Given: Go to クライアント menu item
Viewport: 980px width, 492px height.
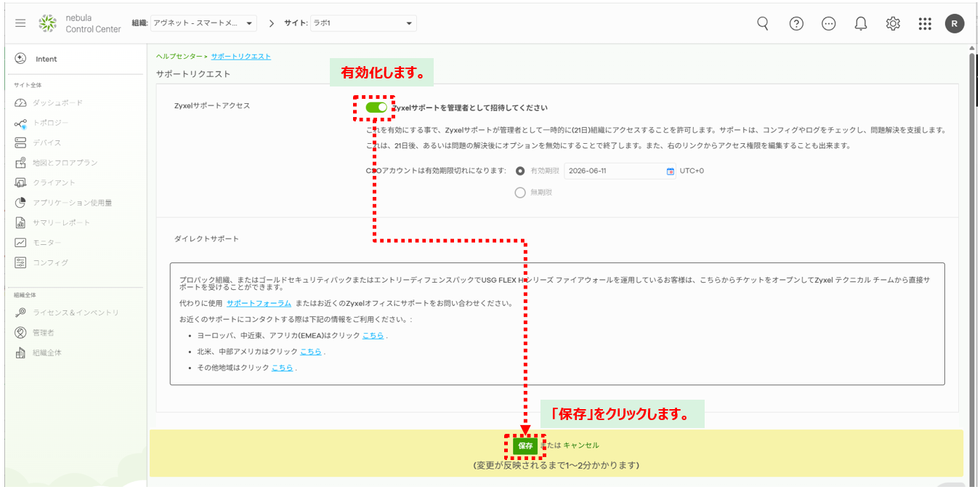Looking at the screenshot, I should (54, 183).
